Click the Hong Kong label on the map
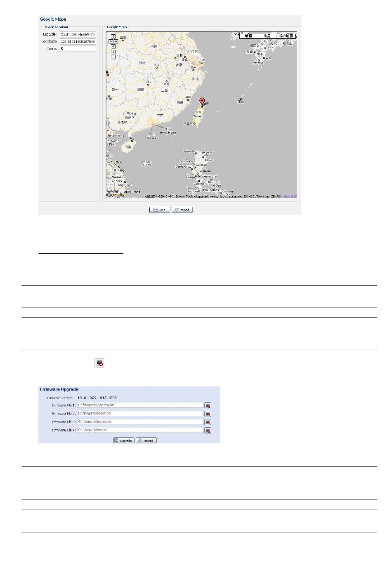The width and height of the screenshot is (392, 566). [168, 133]
